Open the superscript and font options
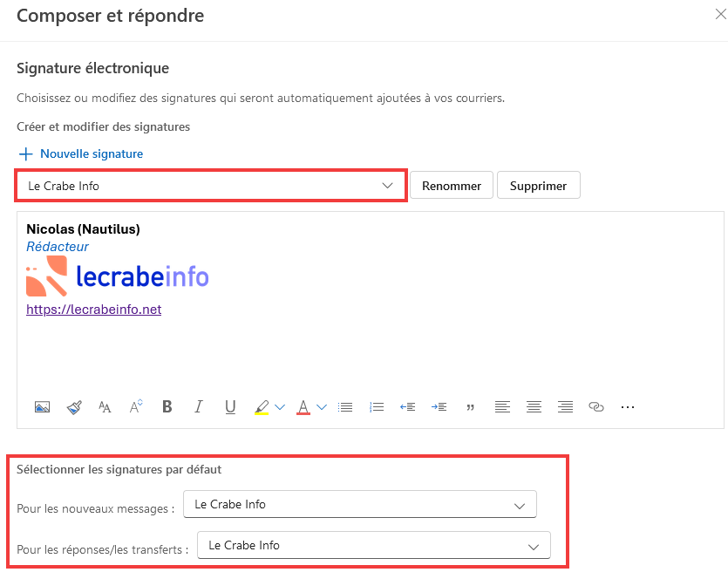This screenshot has height=579, width=728. (x=136, y=406)
